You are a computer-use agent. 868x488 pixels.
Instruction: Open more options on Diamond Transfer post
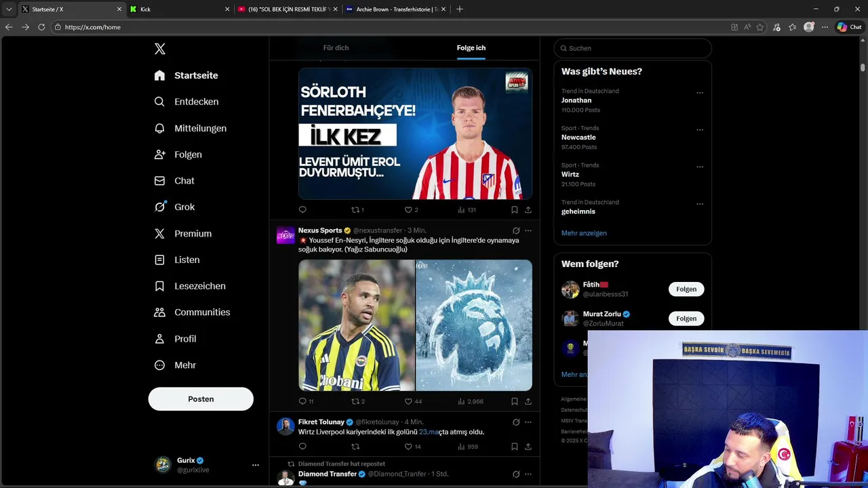tap(528, 474)
